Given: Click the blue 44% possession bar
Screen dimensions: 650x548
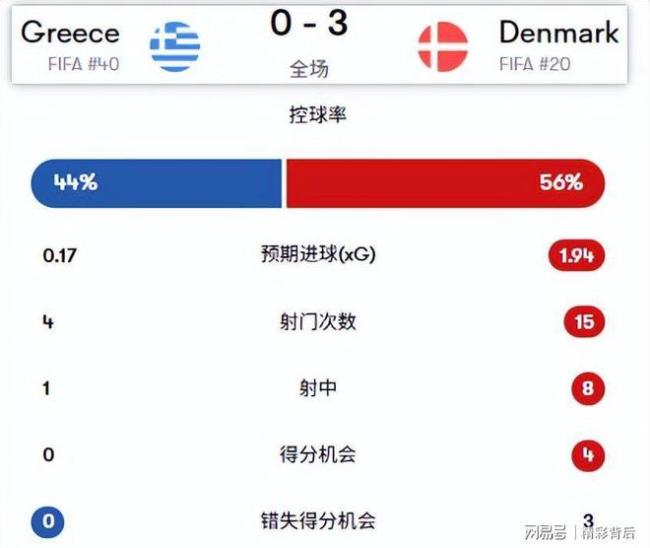Looking at the screenshot, I should pos(157,183).
